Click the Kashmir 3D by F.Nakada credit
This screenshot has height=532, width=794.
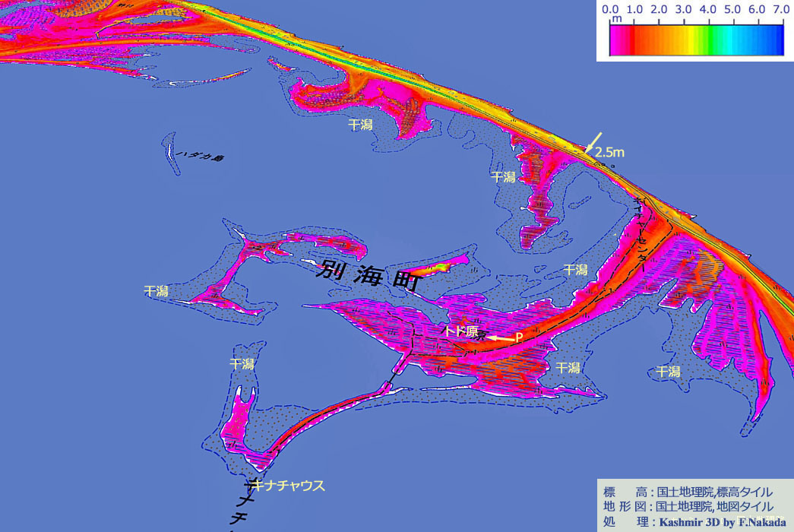pos(716,522)
